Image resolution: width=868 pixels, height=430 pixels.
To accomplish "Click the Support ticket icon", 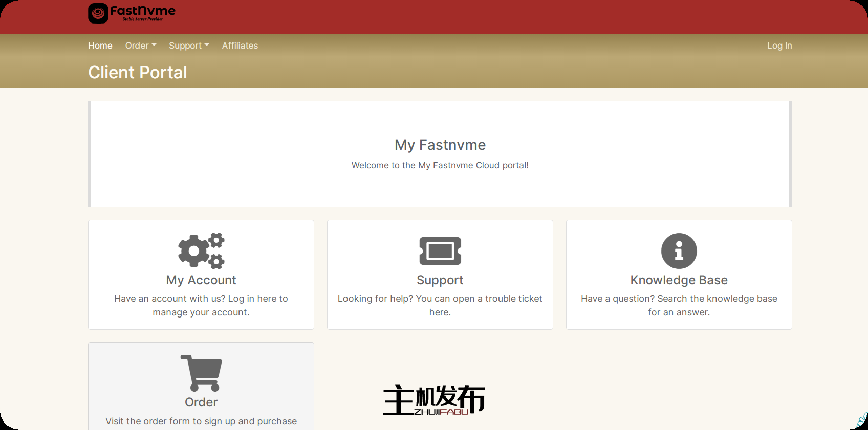I will pos(440,251).
